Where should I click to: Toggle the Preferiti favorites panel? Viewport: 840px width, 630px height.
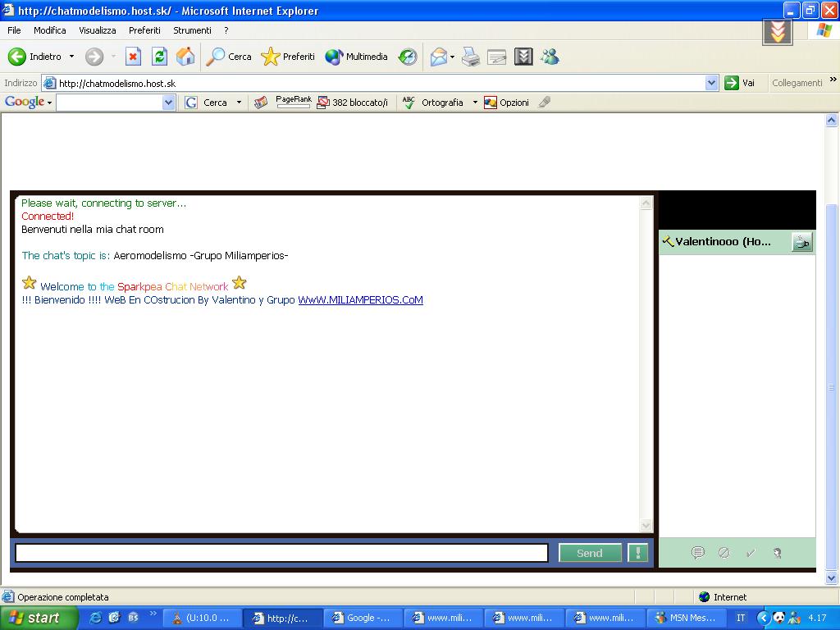pos(288,57)
